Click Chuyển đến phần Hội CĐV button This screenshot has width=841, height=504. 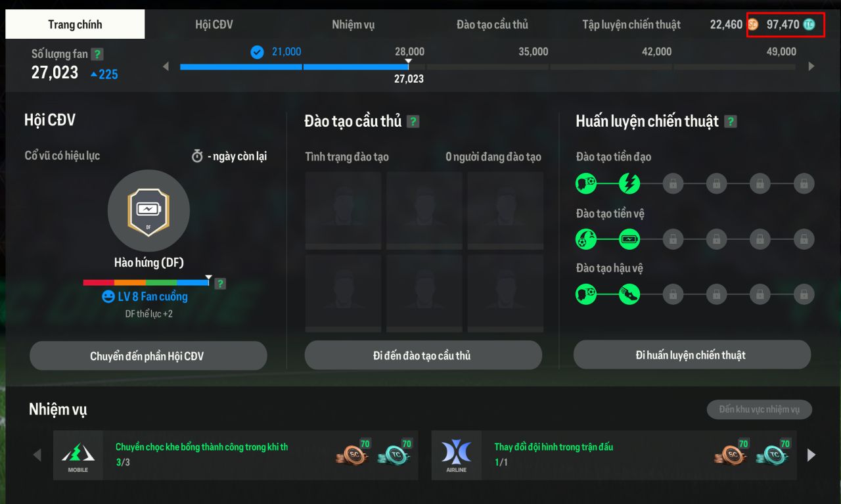(148, 356)
